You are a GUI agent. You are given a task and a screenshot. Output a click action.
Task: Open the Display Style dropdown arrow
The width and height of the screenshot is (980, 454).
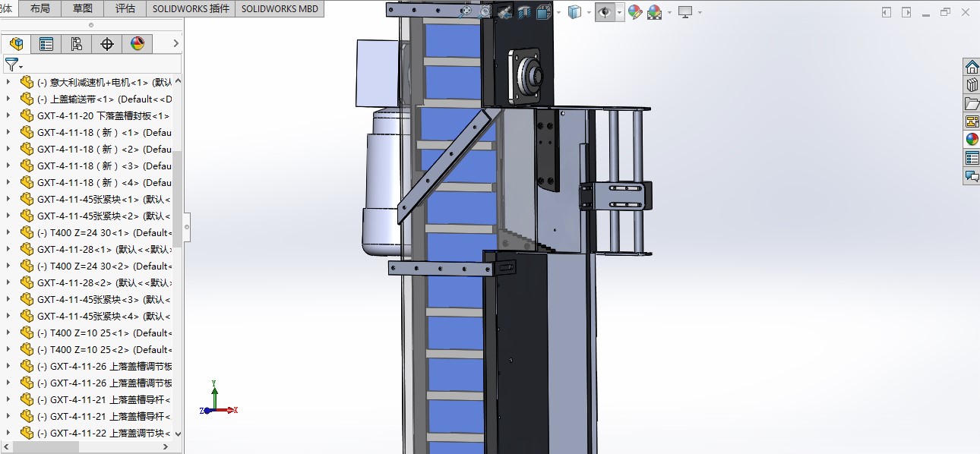[x=589, y=12]
